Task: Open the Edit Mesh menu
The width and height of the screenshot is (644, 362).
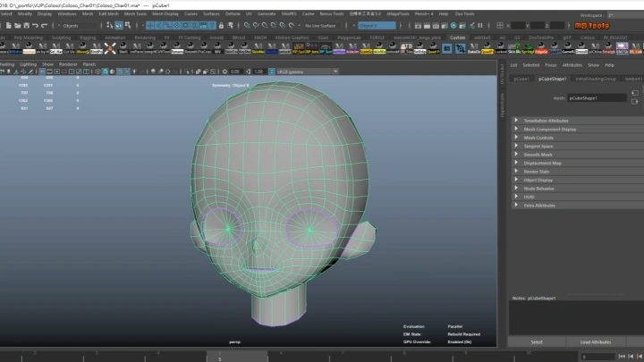Action: pyautogui.click(x=108, y=13)
